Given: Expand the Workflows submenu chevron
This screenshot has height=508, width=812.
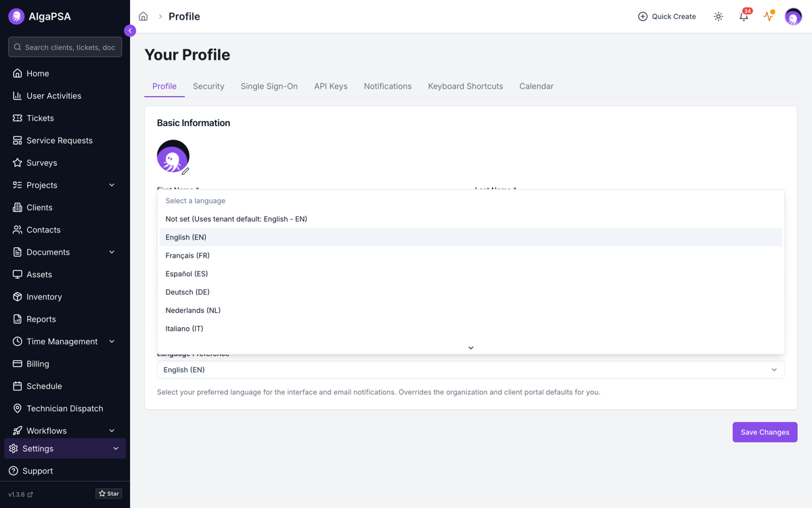Looking at the screenshot, I should click(112, 431).
